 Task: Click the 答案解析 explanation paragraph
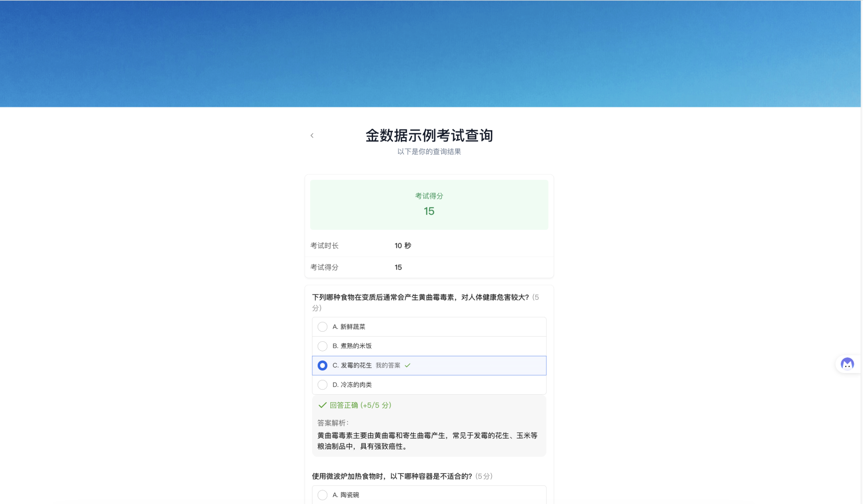pyautogui.click(x=427, y=441)
